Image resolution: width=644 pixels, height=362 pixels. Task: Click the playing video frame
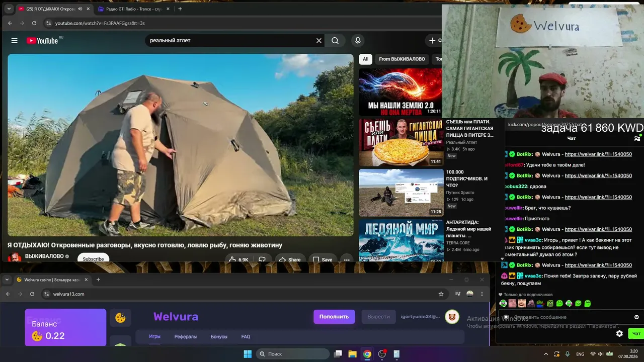pos(181,145)
